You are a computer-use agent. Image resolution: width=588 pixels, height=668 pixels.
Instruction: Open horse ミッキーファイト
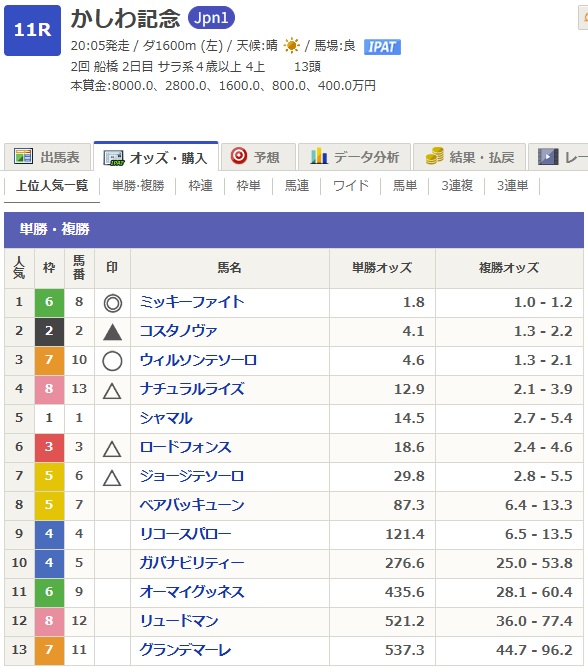click(x=192, y=302)
